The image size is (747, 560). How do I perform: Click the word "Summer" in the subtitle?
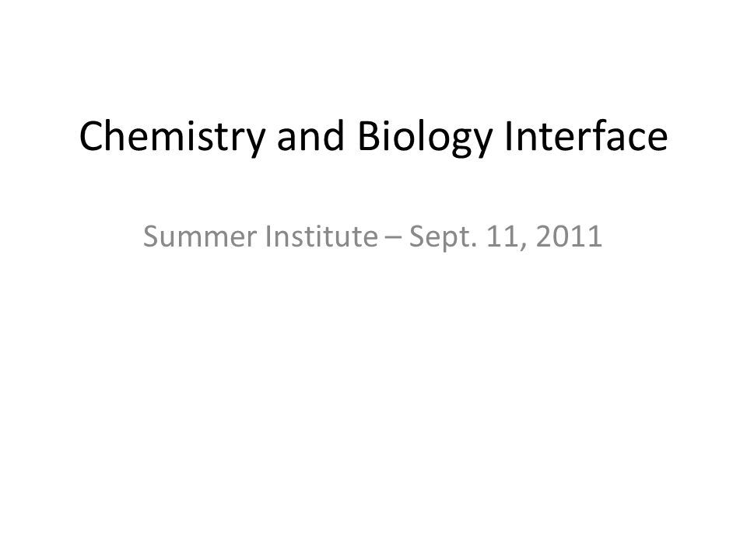pos(200,236)
